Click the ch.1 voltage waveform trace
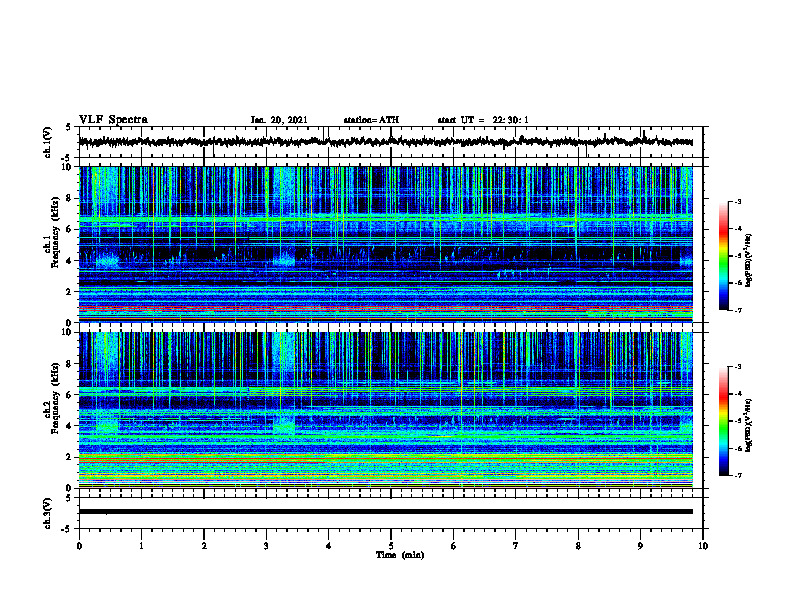 pyautogui.click(x=385, y=142)
